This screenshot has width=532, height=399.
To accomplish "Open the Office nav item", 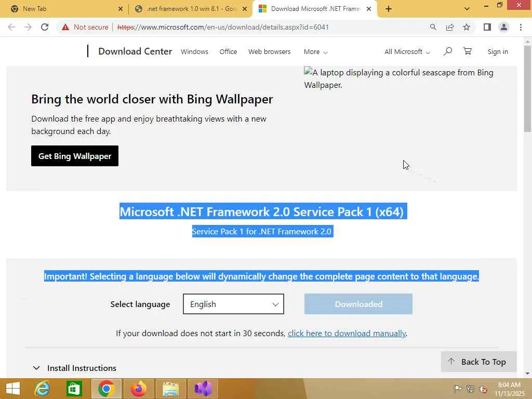I will pos(228,51).
